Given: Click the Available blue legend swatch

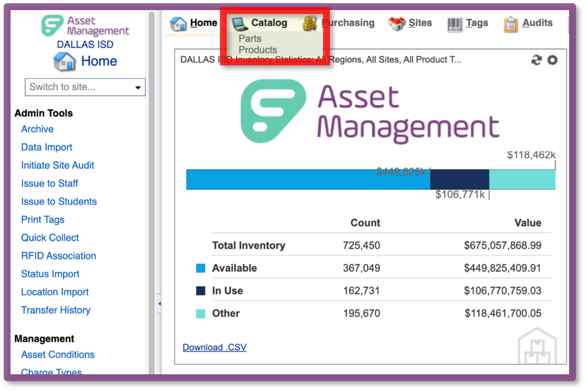Looking at the screenshot, I should [200, 268].
